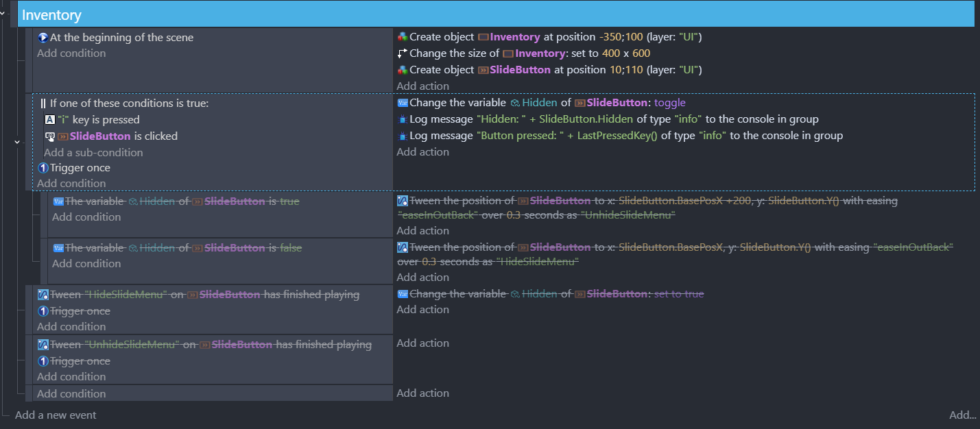The image size is (980, 429).
Task: Click the "true" value in disabled "Hidden is true" condition
Action: (289, 201)
